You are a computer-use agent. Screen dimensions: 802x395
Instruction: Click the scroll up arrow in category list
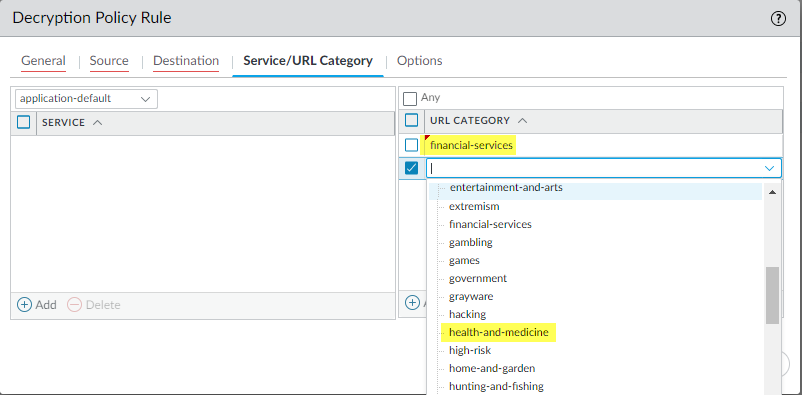point(772,192)
